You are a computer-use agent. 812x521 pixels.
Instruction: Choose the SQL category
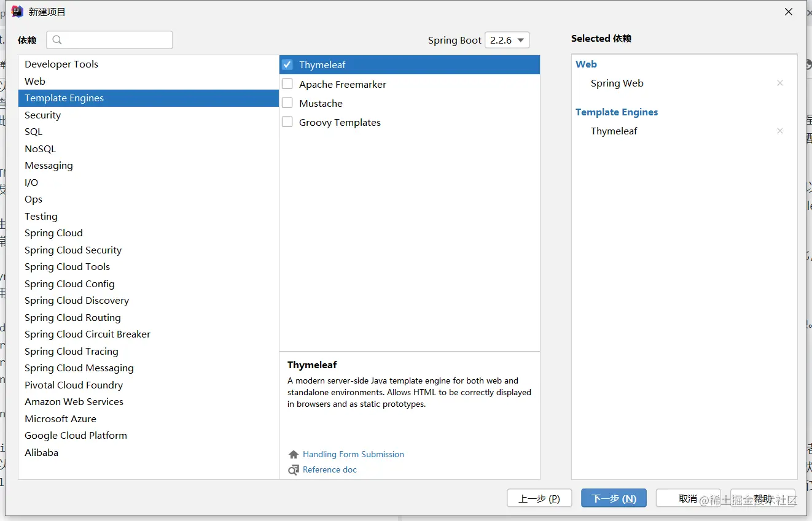coord(149,132)
